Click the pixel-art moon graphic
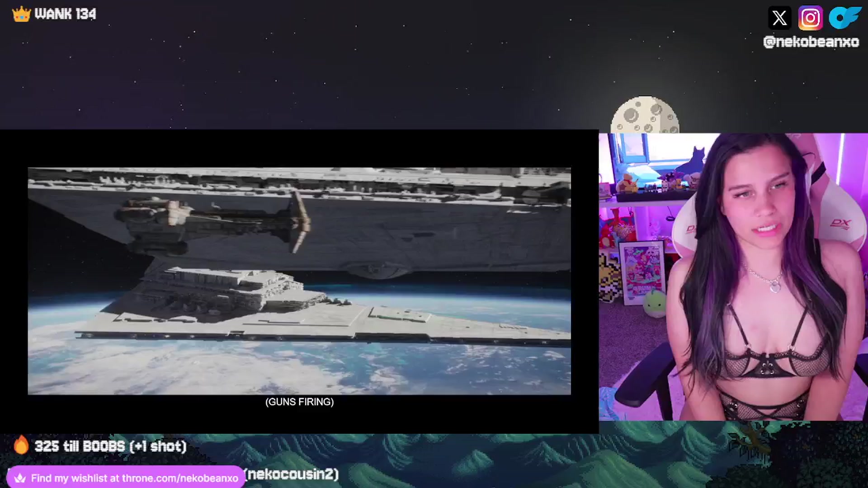Screen dimensions: 868x488 tap(645, 114)
